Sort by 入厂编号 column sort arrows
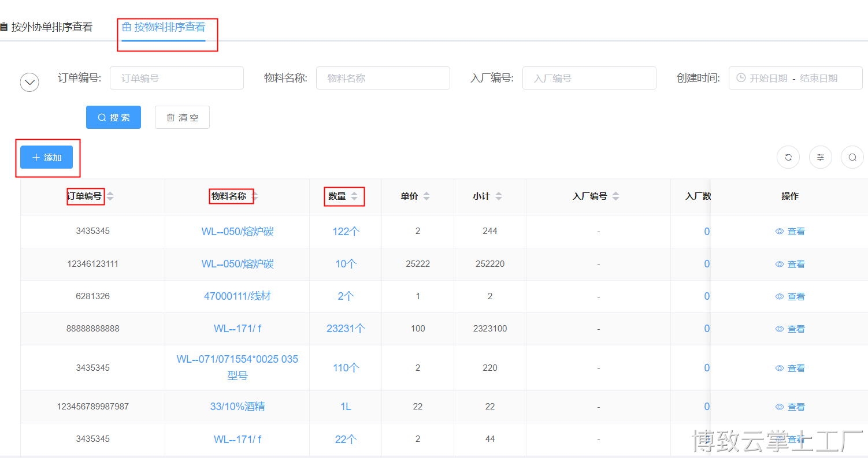Viewport: 868px width, 458px height. point(615,196)
